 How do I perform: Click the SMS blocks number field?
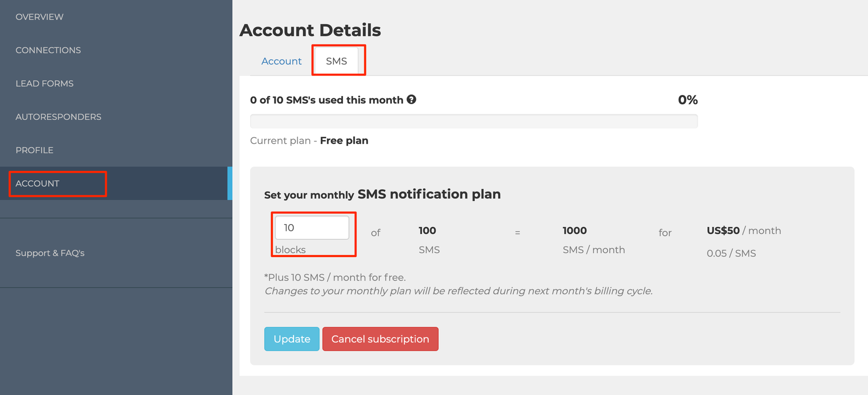312,228
